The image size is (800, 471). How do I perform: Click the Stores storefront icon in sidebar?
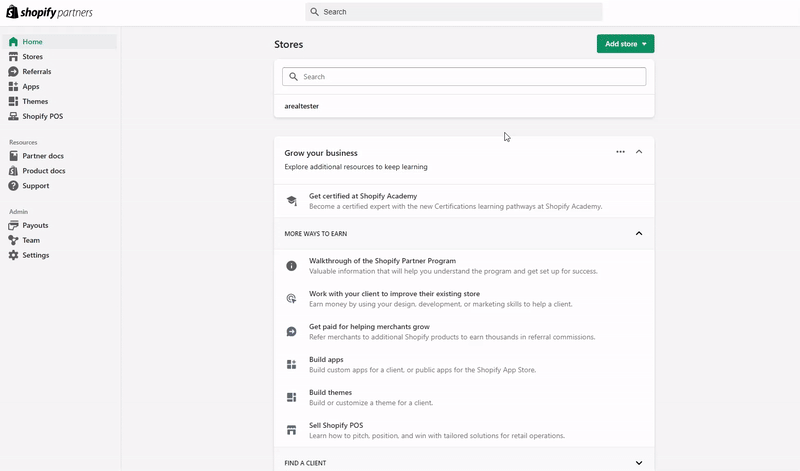pos(13,57)
